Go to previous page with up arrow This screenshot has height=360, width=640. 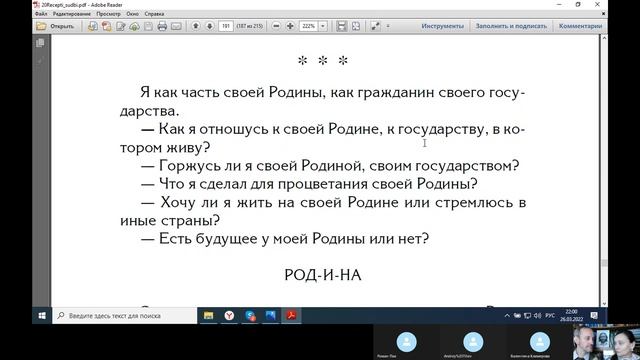(x=196, y=26)
